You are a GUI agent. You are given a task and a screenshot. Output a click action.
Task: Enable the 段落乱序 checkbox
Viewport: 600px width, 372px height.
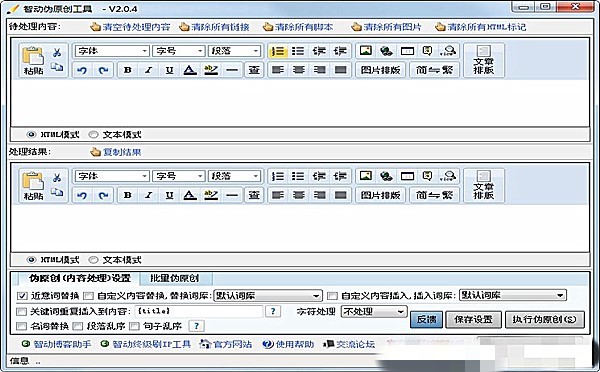(78, 326)
